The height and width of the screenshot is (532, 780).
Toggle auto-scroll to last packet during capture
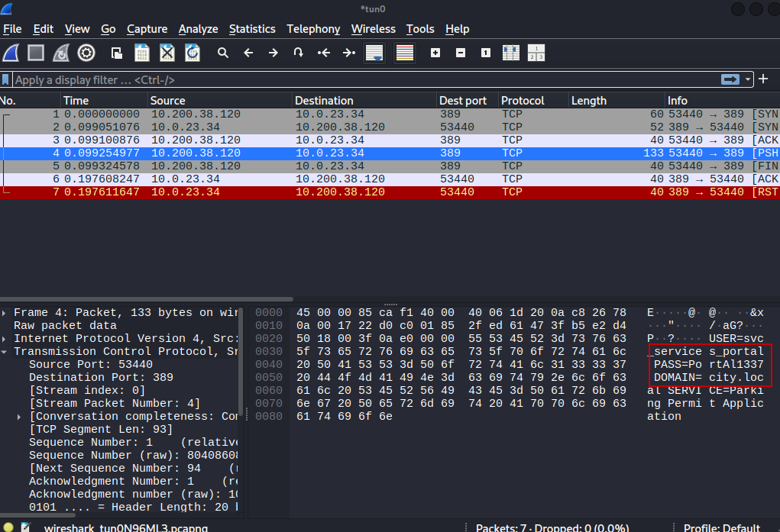[374, 53]
